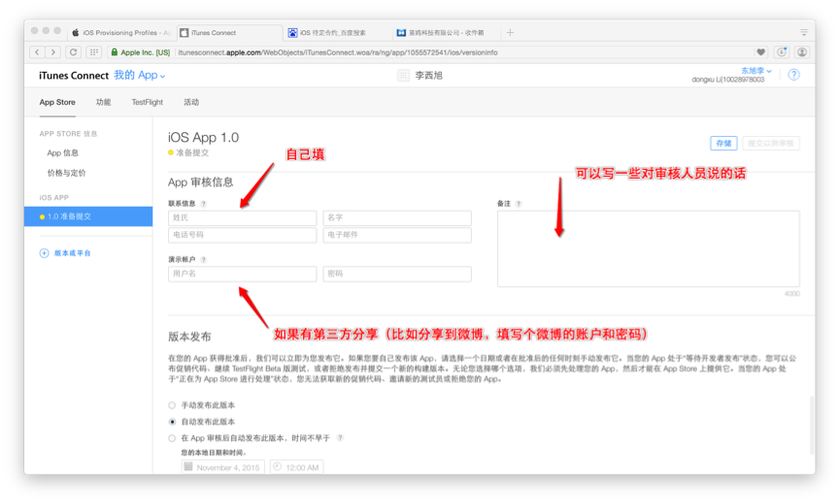This screenshot has height=504, width=840.
Task: Switch to the iOS Provisioning Profiles browser tab
Action: point(121,33)
